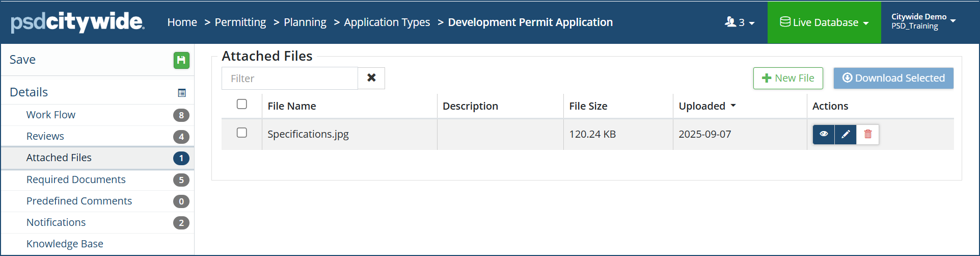The width and height of the screenshot is (980, 256).
Task: Click into the Filter text field
Action: (289, 79)
